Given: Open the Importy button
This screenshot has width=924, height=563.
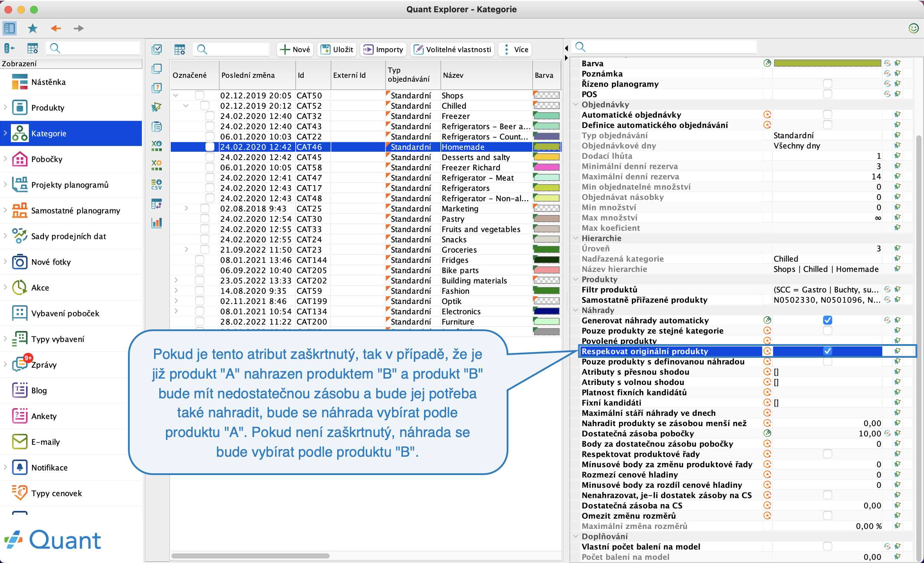Looking at the screenshot, I should (384, 49).
